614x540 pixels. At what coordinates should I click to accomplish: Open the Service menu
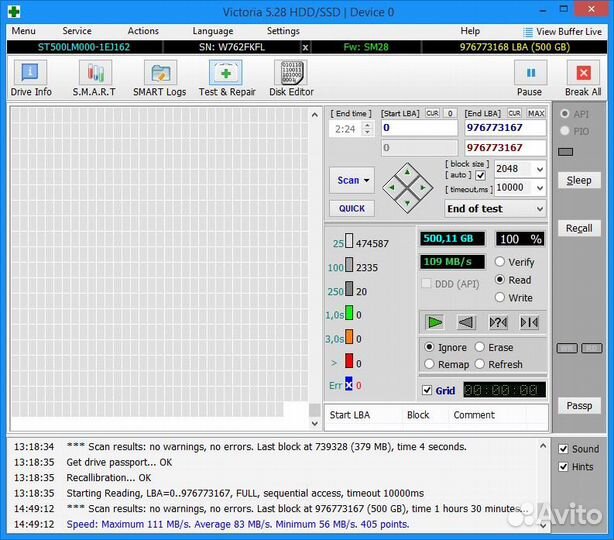pos(76,31)
